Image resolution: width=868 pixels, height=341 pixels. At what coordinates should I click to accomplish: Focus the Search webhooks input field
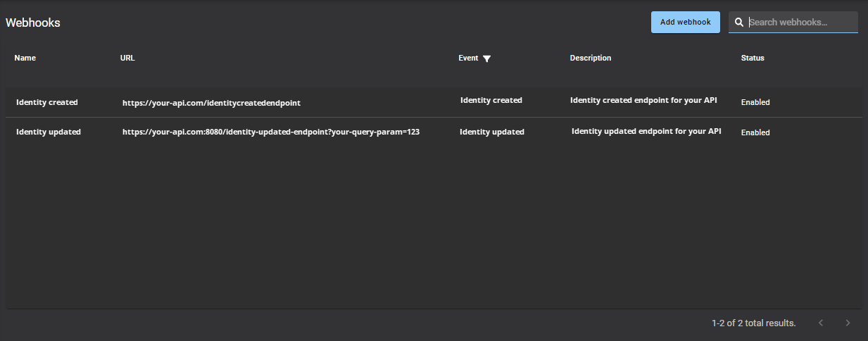(x=801, y=23)
